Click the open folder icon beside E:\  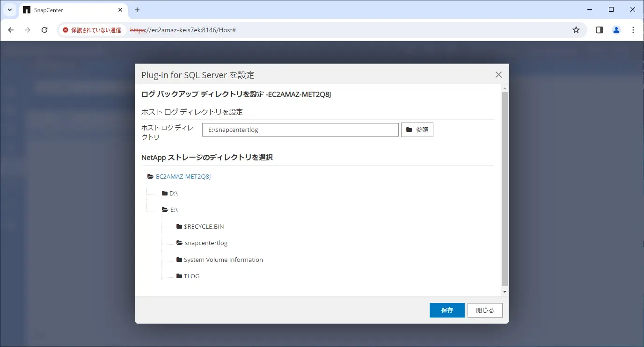click(165, 210)
